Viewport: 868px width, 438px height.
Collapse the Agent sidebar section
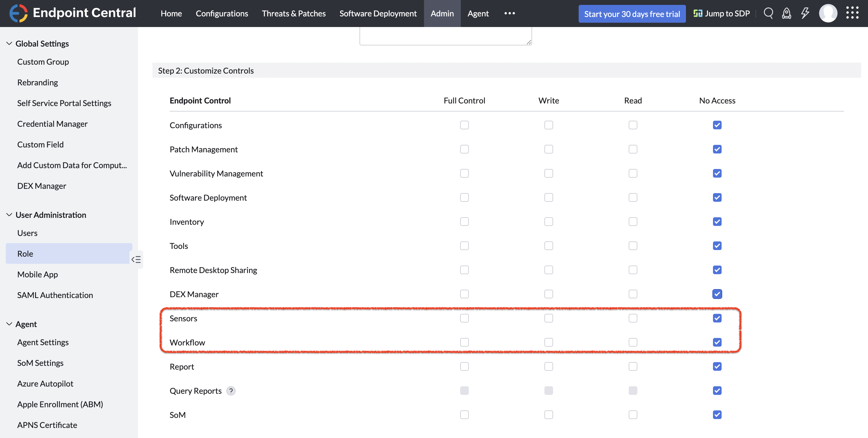(x=9, y=324)
